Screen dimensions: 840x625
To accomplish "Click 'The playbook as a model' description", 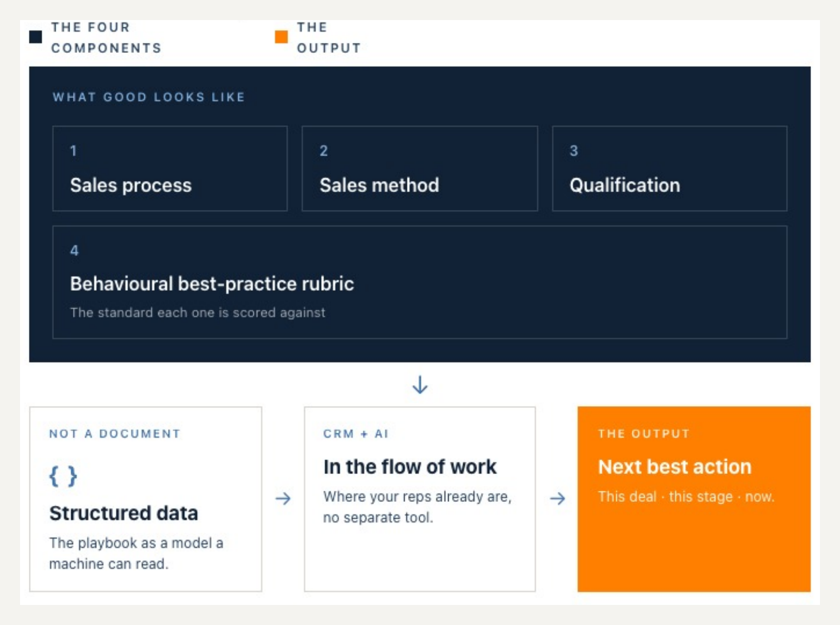I will 136,553.
